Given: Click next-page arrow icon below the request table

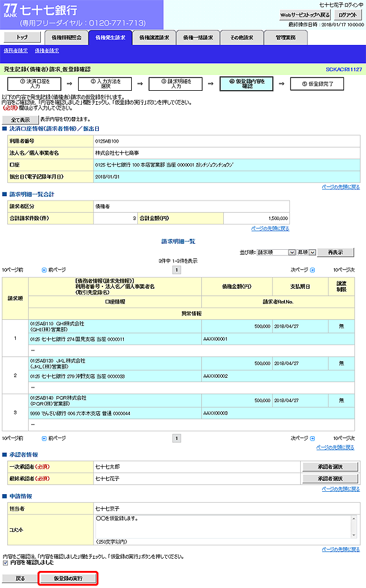Looking at the screenshot, I should click(x=313, y=438).
